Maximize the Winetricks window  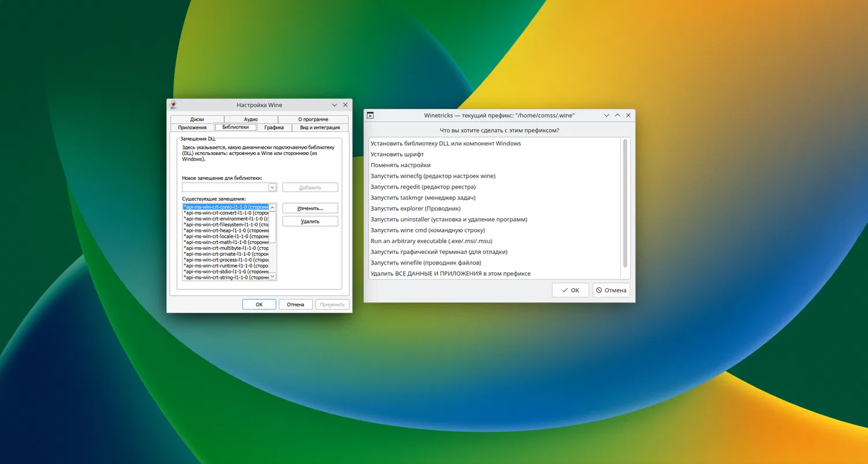tap(617, 116)
